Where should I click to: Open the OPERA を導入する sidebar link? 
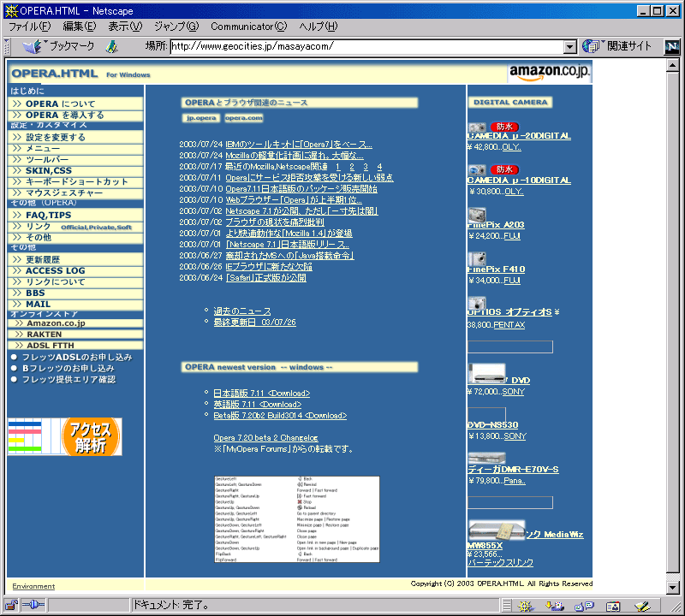click(x=75, y=115)
